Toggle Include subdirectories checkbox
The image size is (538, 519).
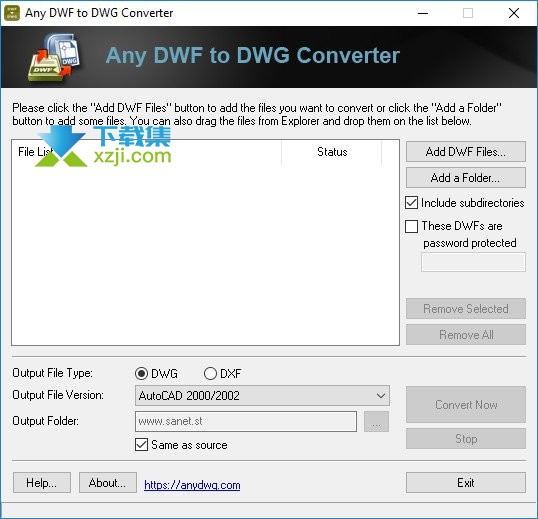[411, 203]
